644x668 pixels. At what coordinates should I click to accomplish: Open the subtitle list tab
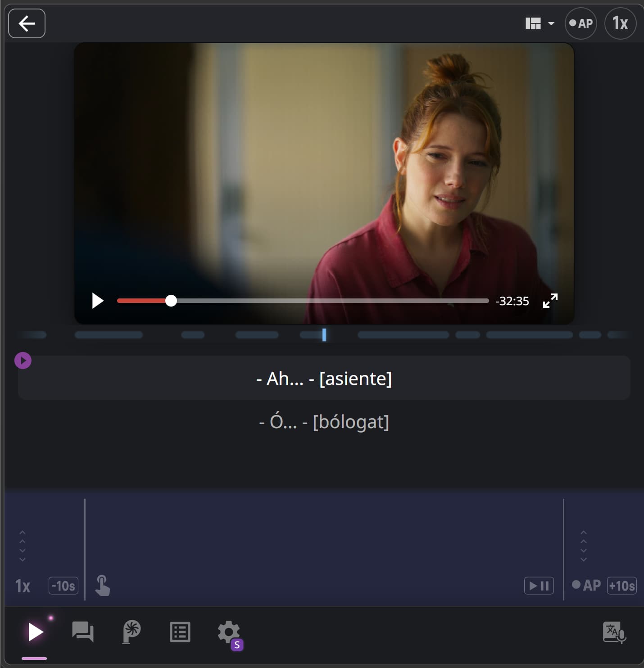[x=180, y=632]
